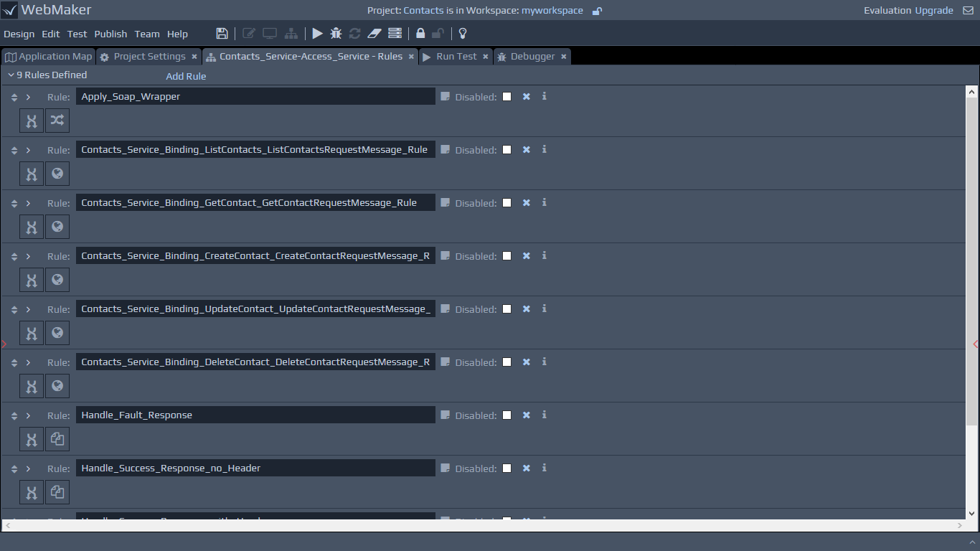Switch to the Project Settings tab
This screenshot has width=980, height=551.
(x=149, y=57)
